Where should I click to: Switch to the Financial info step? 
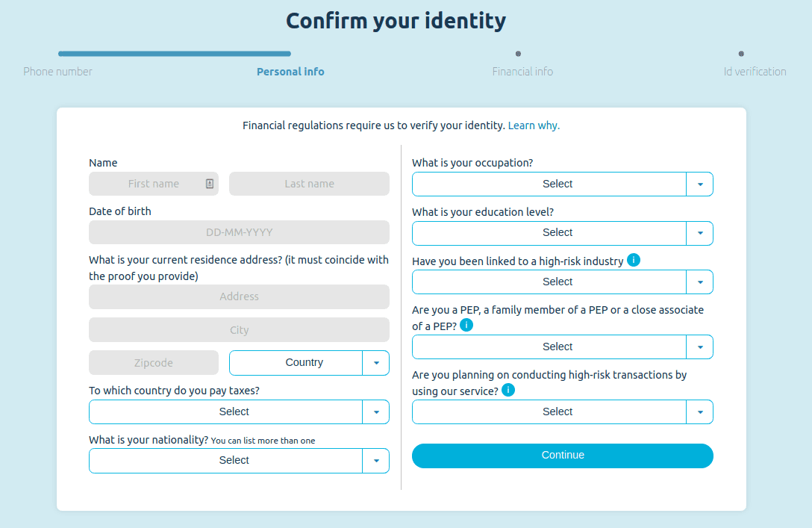(x=522, y=72)
